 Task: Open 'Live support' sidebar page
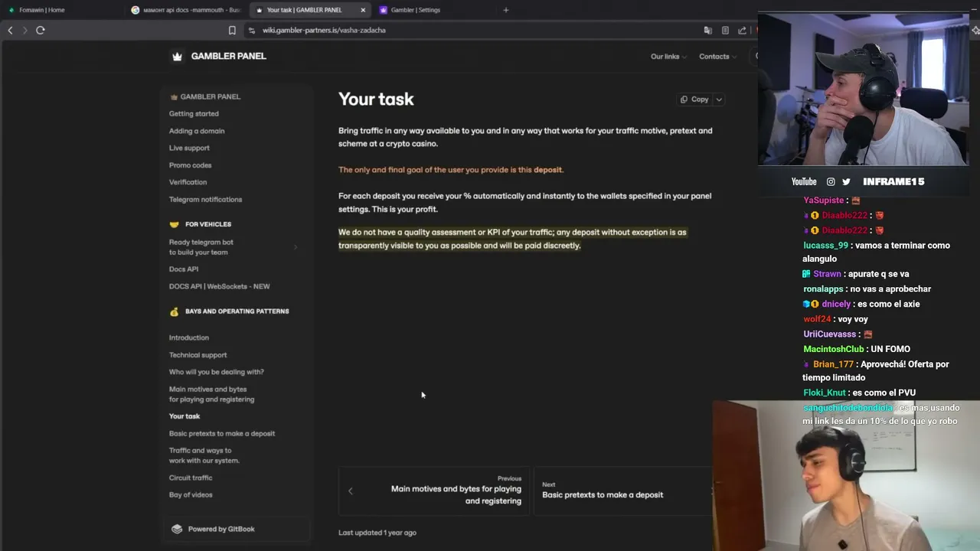(x=189, y=148)
